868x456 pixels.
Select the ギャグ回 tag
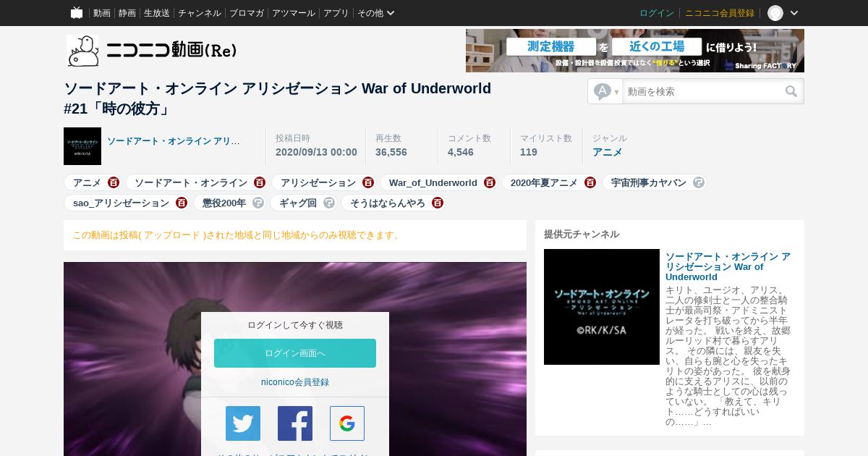[x=298, y=203]
